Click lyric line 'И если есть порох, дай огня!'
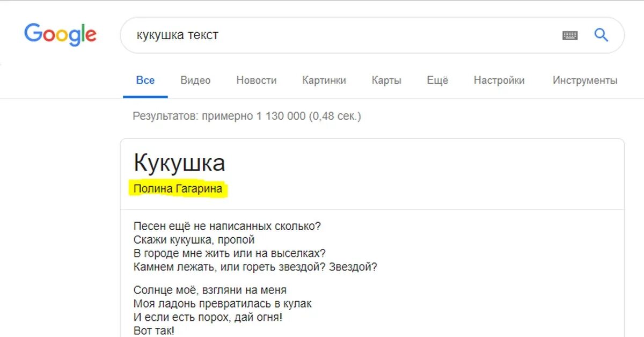The image size is (644, 337). click(208, 317)
